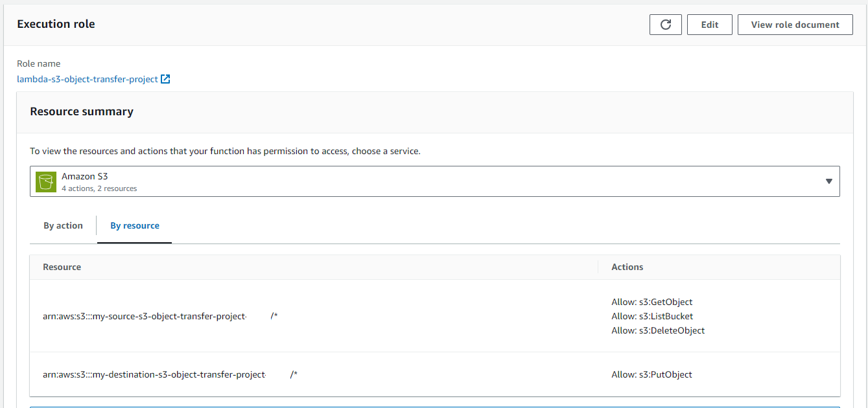
Task: Click the service dropdown arrow
Action: (x=828, y=181)
